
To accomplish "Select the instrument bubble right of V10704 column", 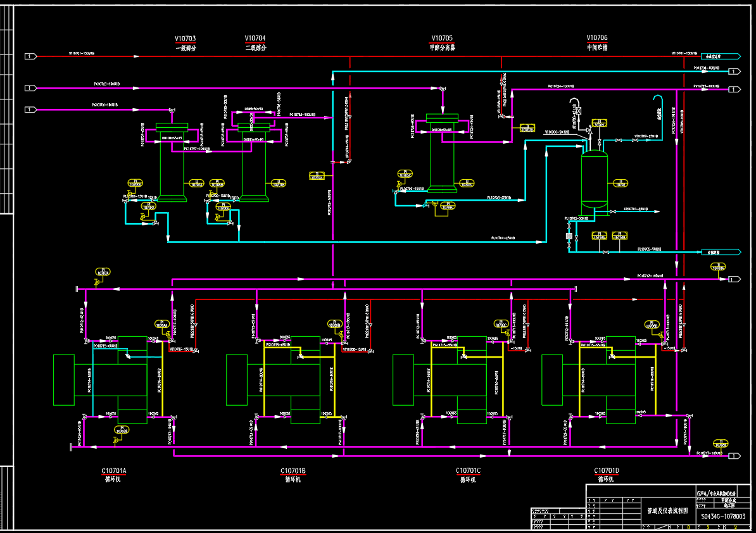I will pos(279,184).
